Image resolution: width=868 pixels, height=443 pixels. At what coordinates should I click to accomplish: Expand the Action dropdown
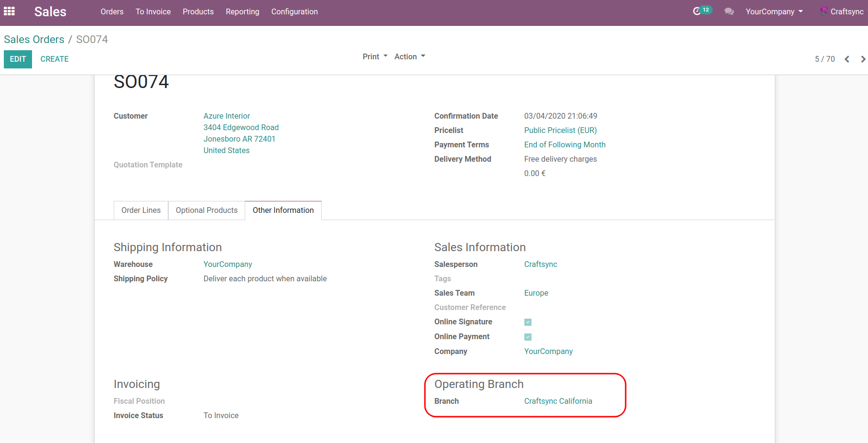point(410,56)
